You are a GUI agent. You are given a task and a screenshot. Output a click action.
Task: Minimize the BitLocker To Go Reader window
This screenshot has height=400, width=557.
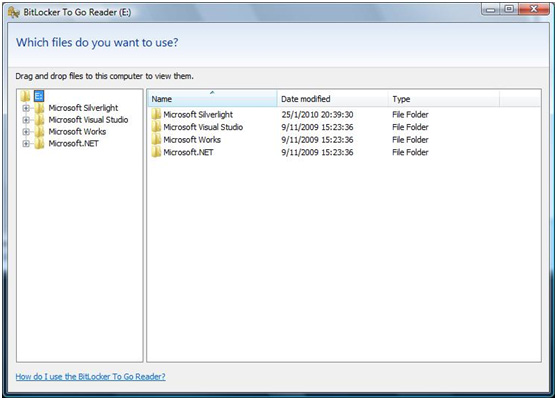coord(491,9)
